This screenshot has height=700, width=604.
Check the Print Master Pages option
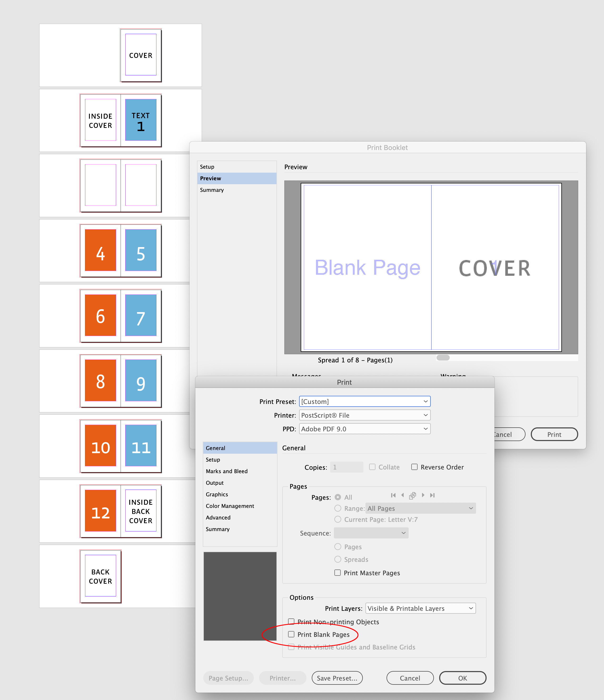[337, 573]
